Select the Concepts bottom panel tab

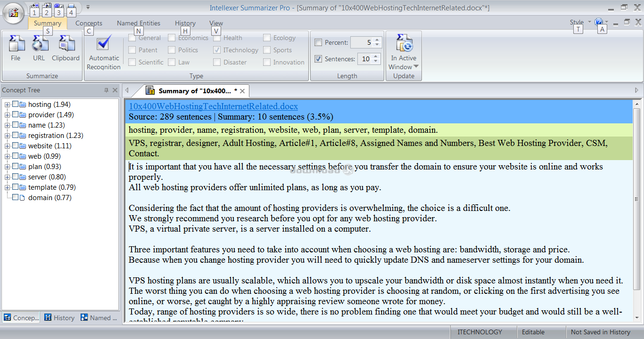coord(21,318)
